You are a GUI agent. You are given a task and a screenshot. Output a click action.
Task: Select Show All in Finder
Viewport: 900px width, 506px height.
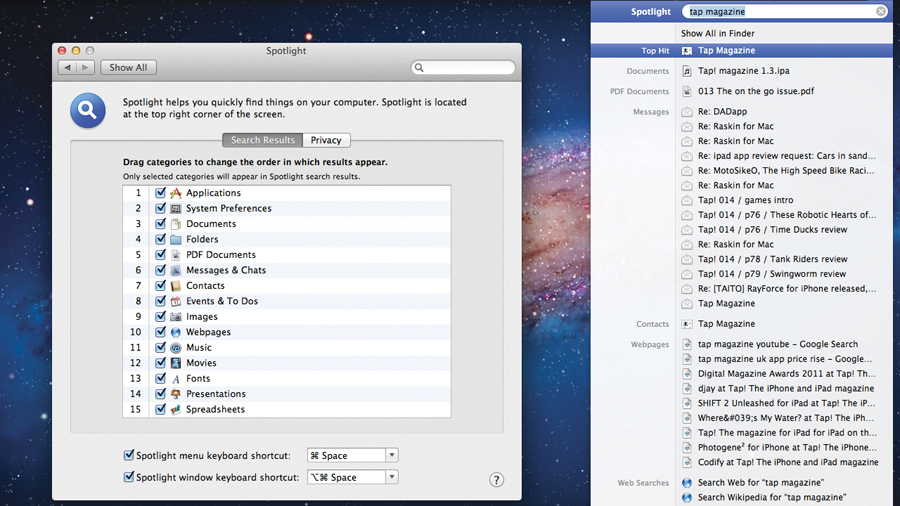click(x=717, y=33)
